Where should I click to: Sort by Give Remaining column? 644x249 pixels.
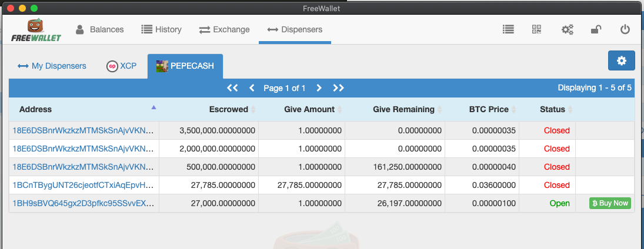[395, 109]
